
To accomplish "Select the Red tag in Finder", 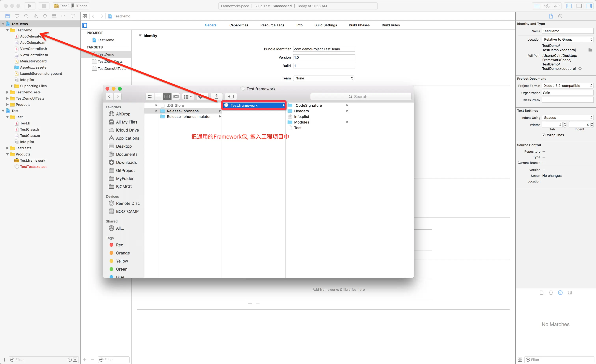I will click(119, 245).
